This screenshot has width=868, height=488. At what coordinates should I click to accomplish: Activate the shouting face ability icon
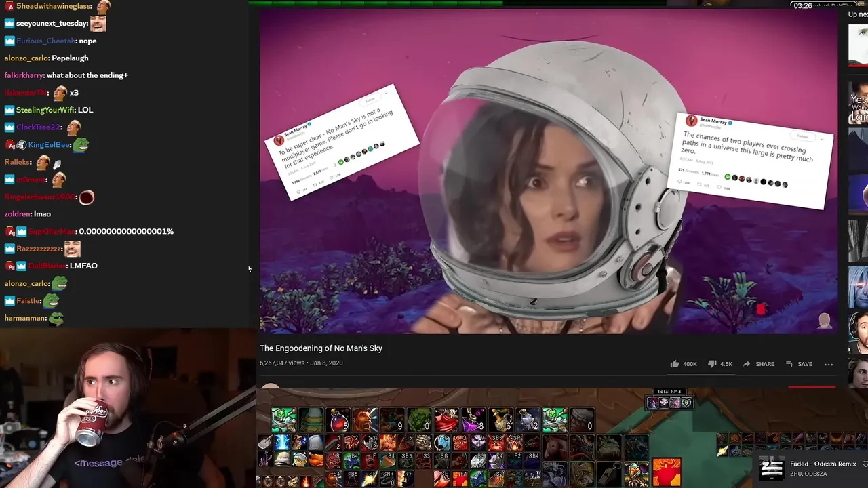366,420
